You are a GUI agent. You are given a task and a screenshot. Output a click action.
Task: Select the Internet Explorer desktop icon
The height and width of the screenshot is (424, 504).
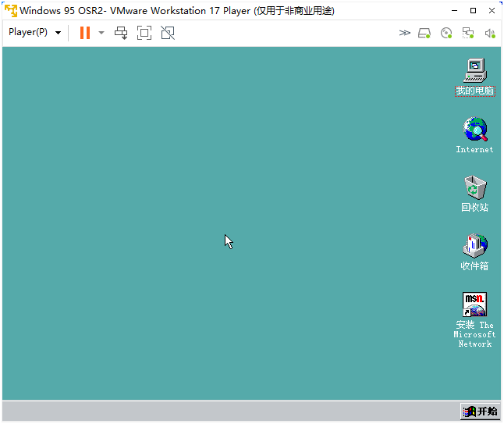click(474, 129)
